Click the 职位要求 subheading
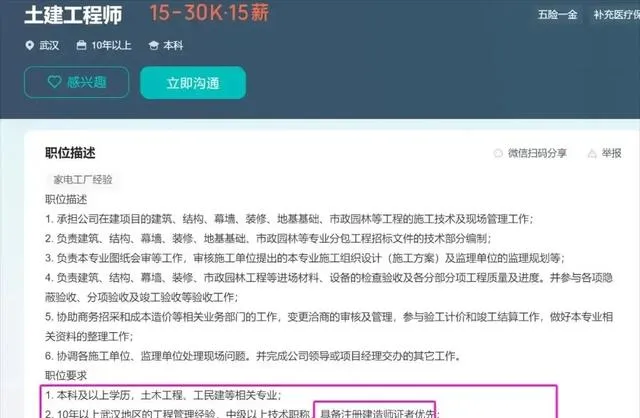The image size is (640, 418). (x=66, y=375)
